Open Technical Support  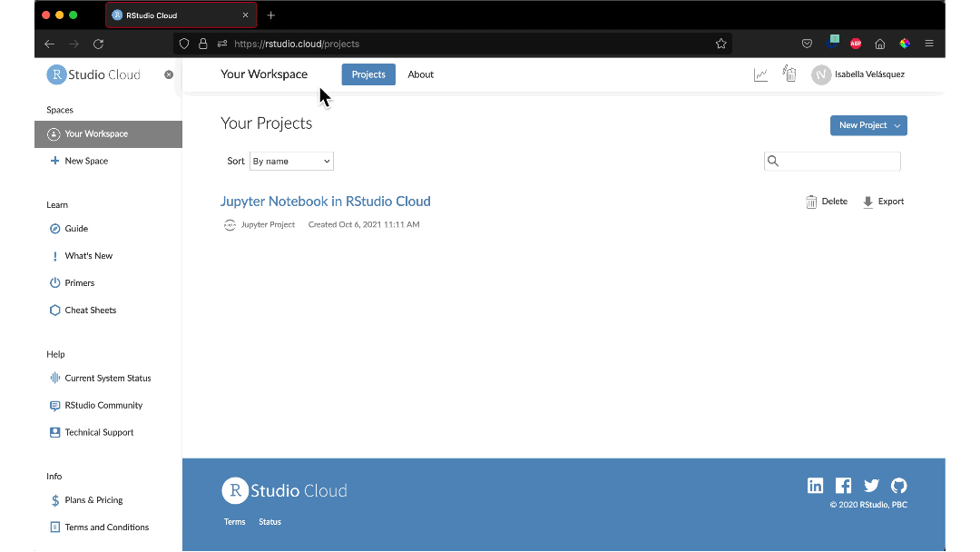click(99, 432)
